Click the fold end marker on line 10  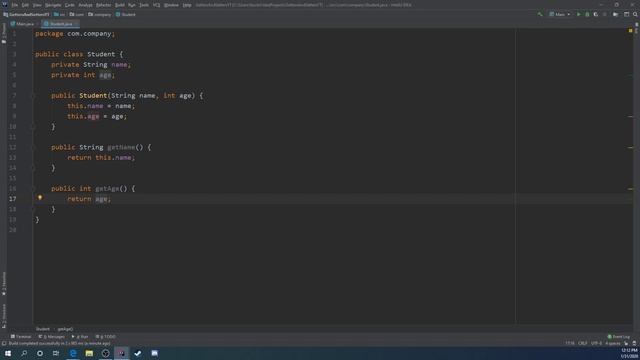(x=34, y=127)
